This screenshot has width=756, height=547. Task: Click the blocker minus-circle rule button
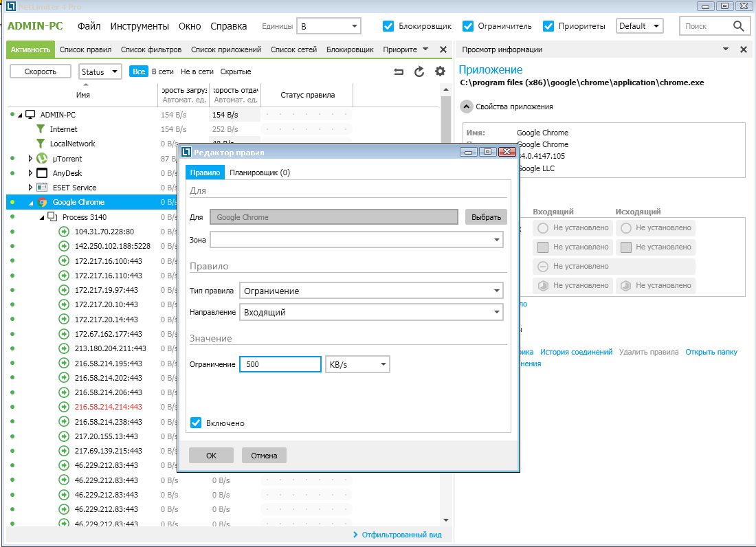coord(614,266)
